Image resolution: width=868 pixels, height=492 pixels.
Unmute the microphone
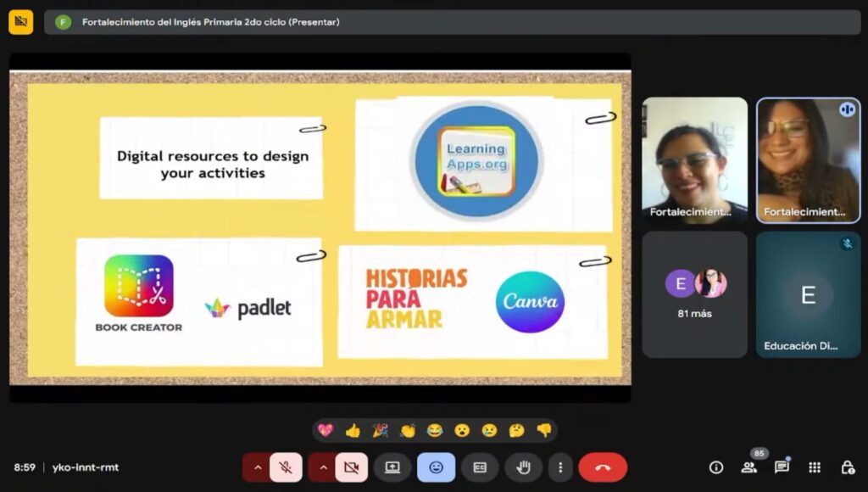(x=287, y=467)
